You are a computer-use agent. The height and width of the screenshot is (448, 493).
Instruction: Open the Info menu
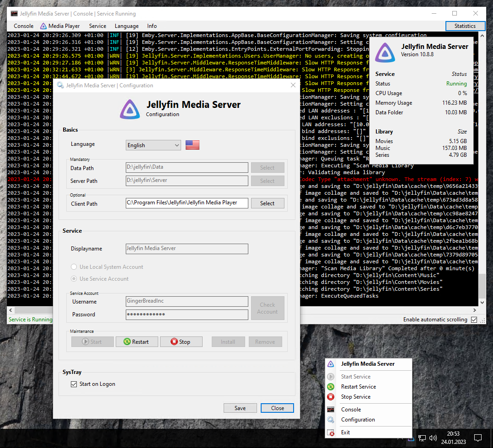click(152, 26)
